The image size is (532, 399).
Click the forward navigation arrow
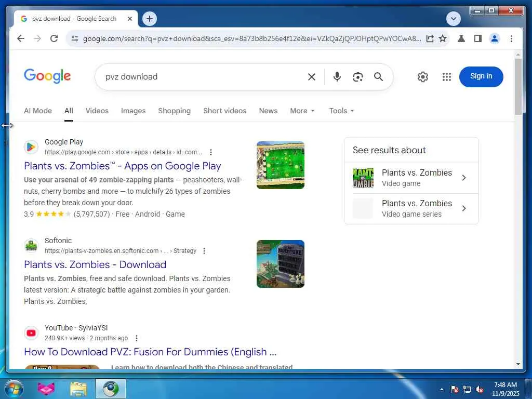click(x=37, y=38)
